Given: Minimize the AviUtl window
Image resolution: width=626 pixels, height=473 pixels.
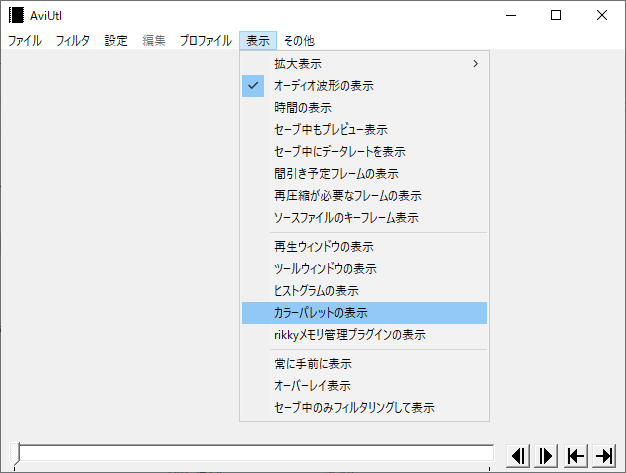Looking at the screenshot, I should tap(511, 15).
